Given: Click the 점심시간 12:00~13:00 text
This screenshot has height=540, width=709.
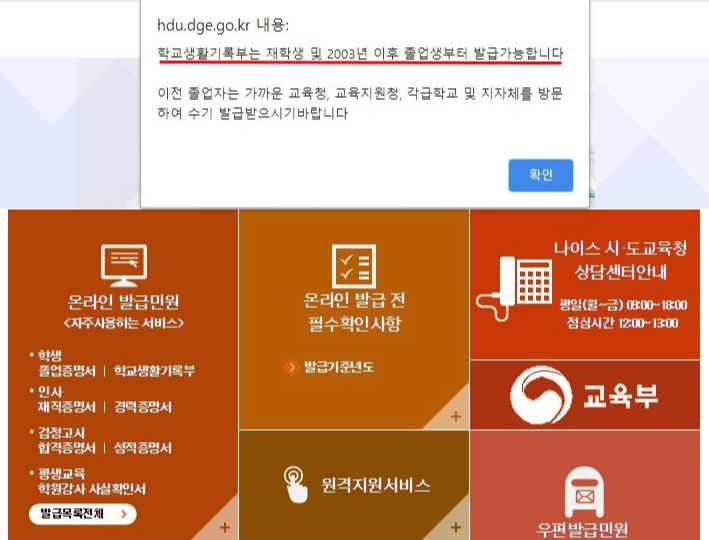Looking at the screenshot, I should tap(622, 322).
